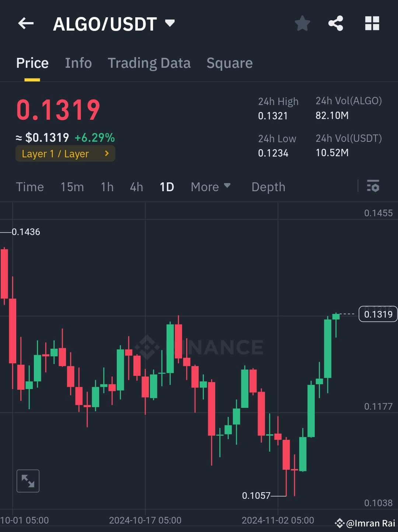Viewport: 398px width, 532px height.
Task: Open the ALGO/USDT pair selector dropdown
Action: click(x=169, y=23)
